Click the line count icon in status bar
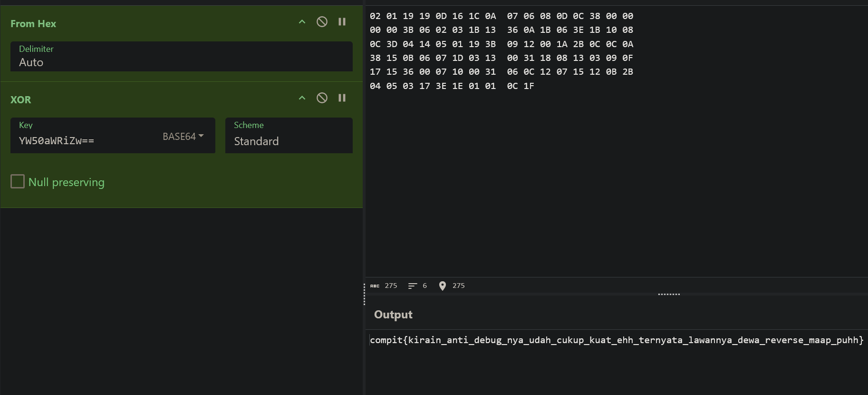Viewport: 868px width, 395px height. (x=412, y=286)
